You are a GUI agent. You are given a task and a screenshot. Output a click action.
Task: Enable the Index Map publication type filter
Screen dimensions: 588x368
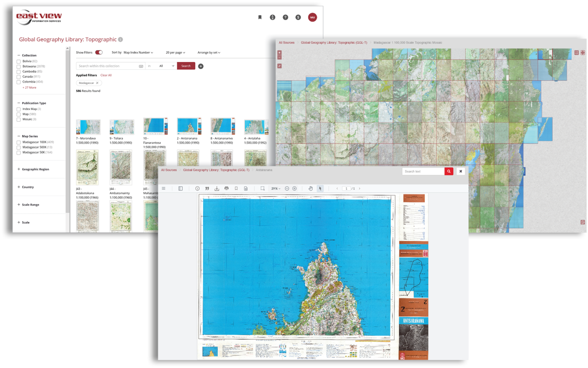(x=18, y=109)
